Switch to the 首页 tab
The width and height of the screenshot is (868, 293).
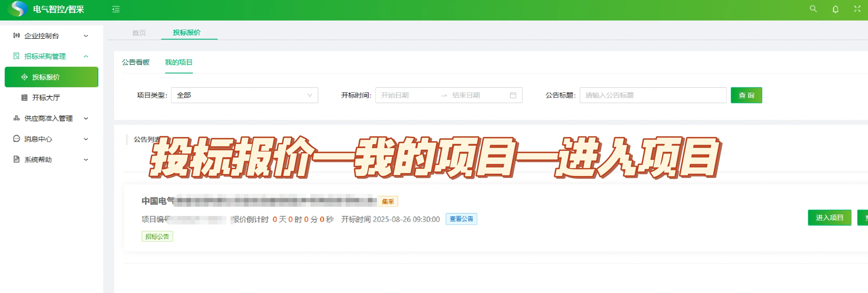click(139, 33)
